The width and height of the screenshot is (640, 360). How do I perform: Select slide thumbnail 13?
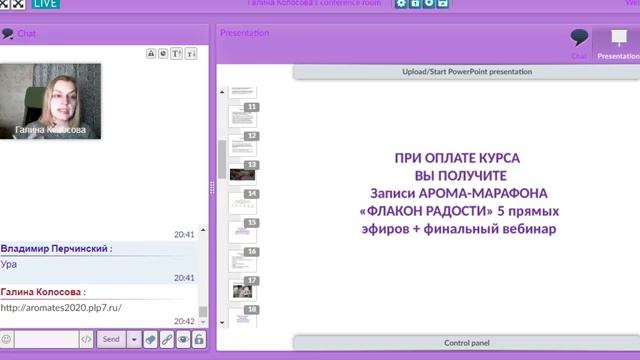pyautogui.click(x=243, y=173)
